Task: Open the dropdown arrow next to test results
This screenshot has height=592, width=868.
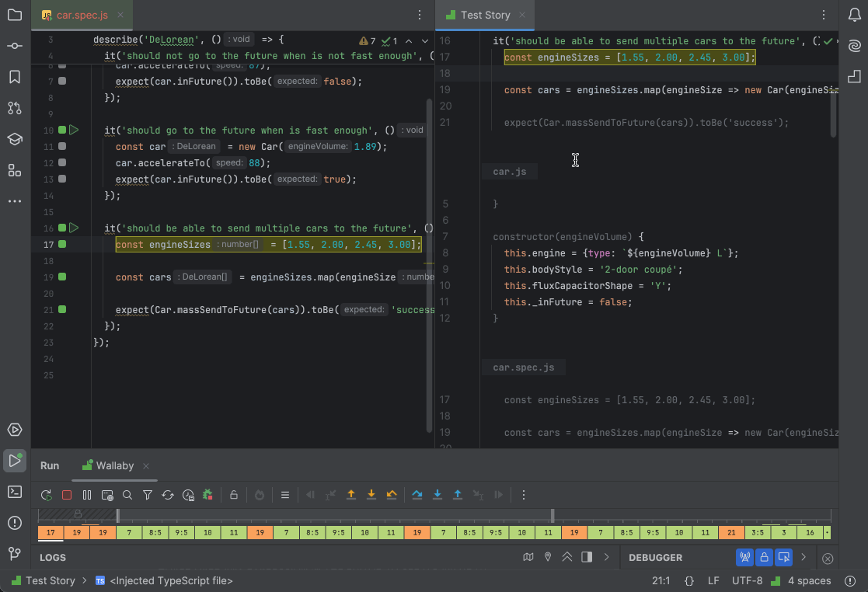Action: coord(424,40)
